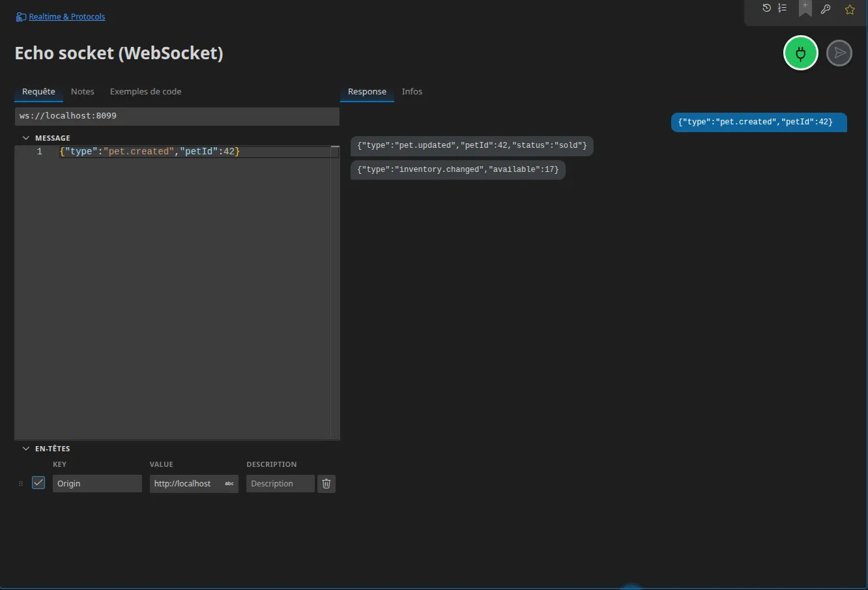This screenshot has width=868, height=590.
Task: Click the DESCRIPTION column header
Action: click(272, 465)
